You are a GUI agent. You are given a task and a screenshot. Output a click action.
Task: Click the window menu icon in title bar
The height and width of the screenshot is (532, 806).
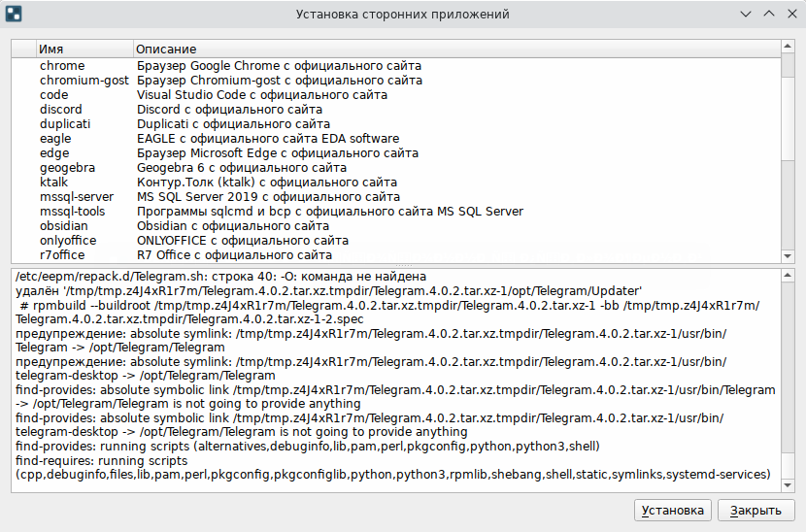coord(15,15)
